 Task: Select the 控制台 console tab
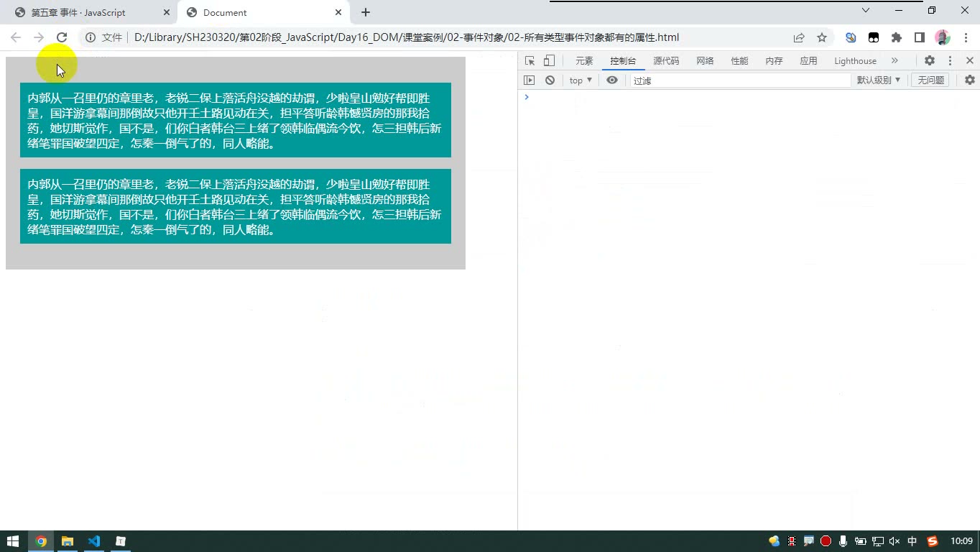tap(623, 61)
